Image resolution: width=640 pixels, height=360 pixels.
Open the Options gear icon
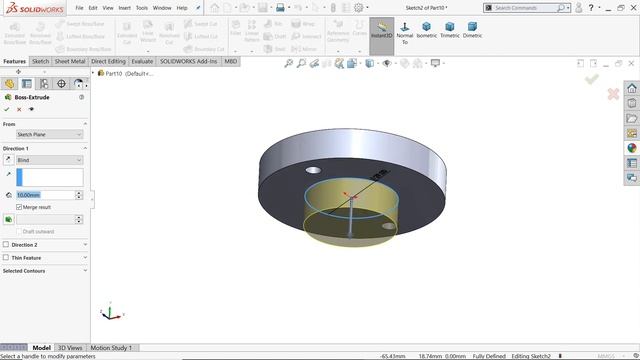coord(358,7)
